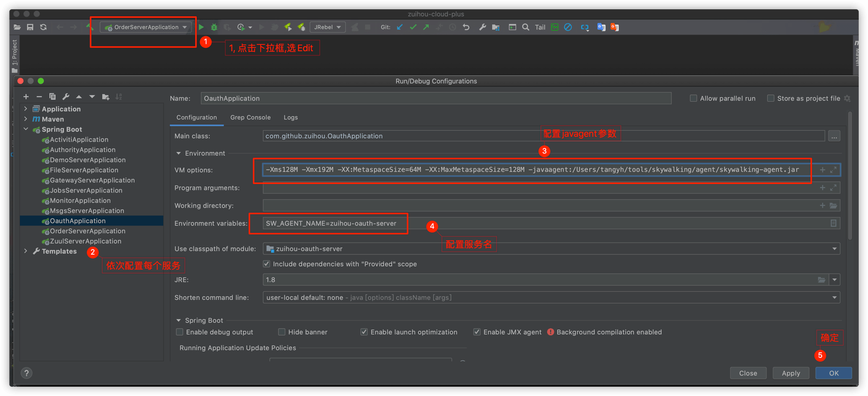Enable the Allow parallel run checkbox

693,98
